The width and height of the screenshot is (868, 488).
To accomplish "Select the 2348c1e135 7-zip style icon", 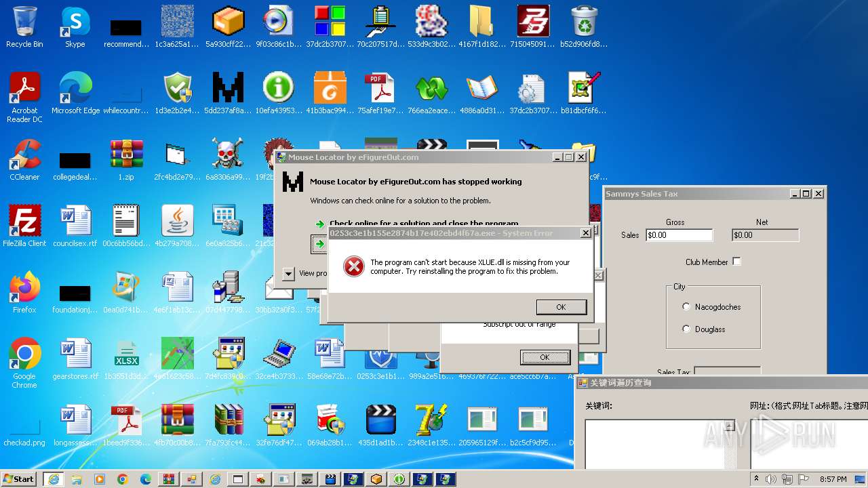I will [431, 426].
